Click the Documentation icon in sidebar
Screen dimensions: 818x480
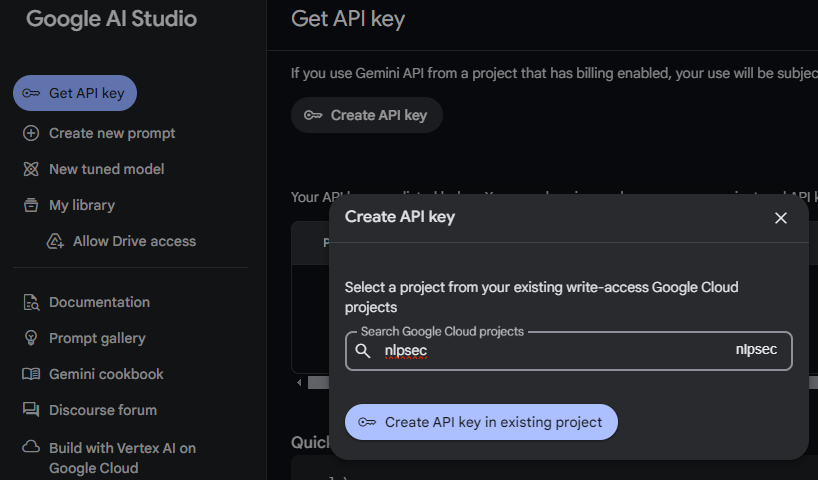[x=31, y=302]
